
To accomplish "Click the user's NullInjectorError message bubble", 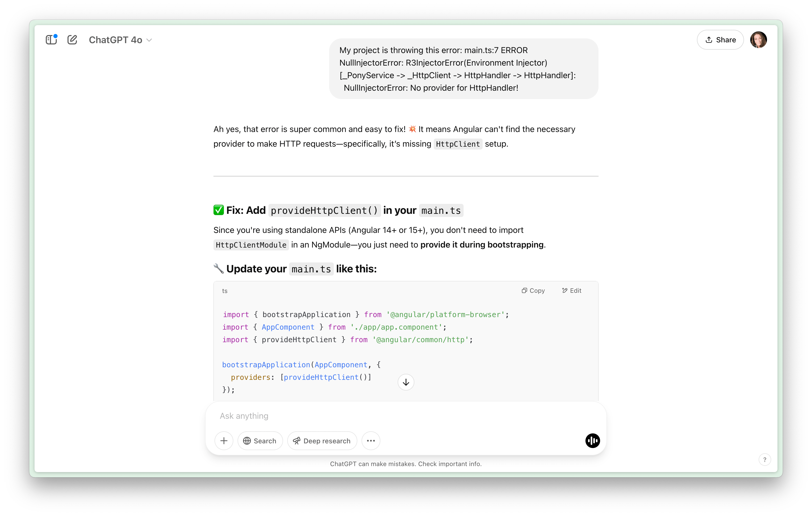I will tap(463, 69).
